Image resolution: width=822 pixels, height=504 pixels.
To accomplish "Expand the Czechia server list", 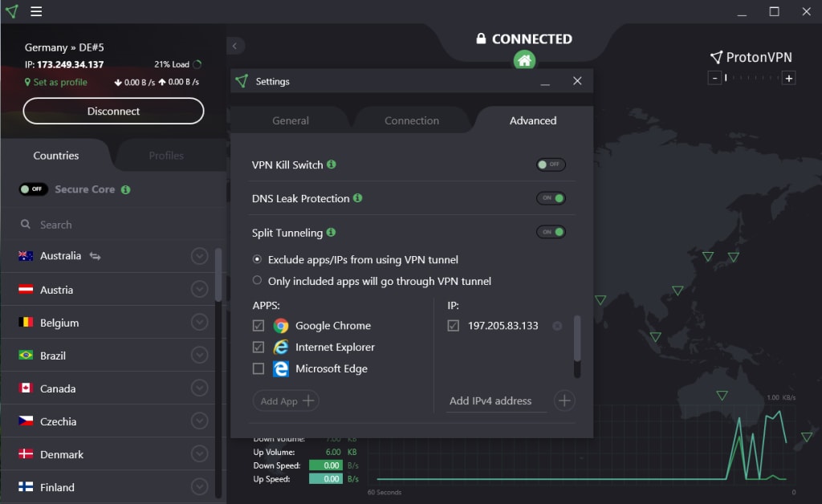I will [199, 421].
